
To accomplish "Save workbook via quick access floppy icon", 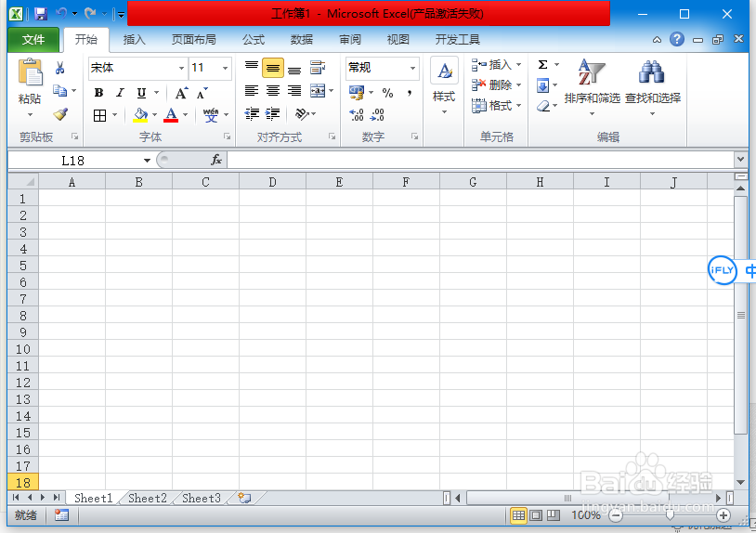I will point(41,14).
